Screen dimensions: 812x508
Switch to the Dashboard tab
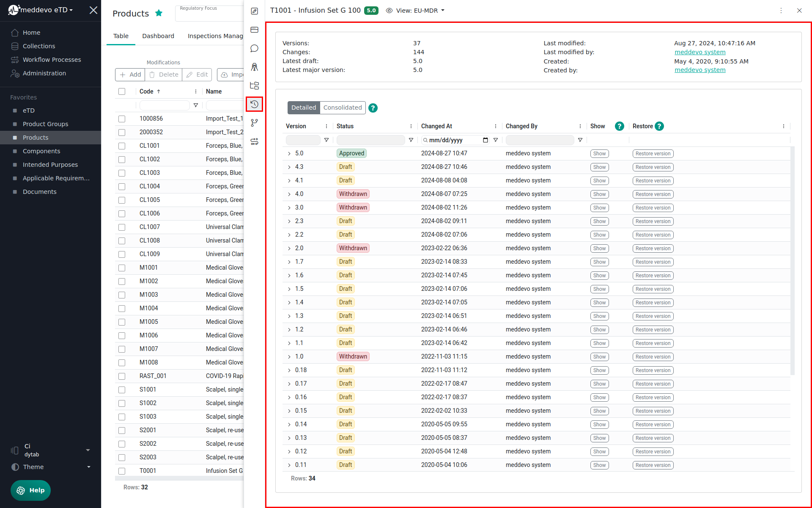[x=158, y=36]
